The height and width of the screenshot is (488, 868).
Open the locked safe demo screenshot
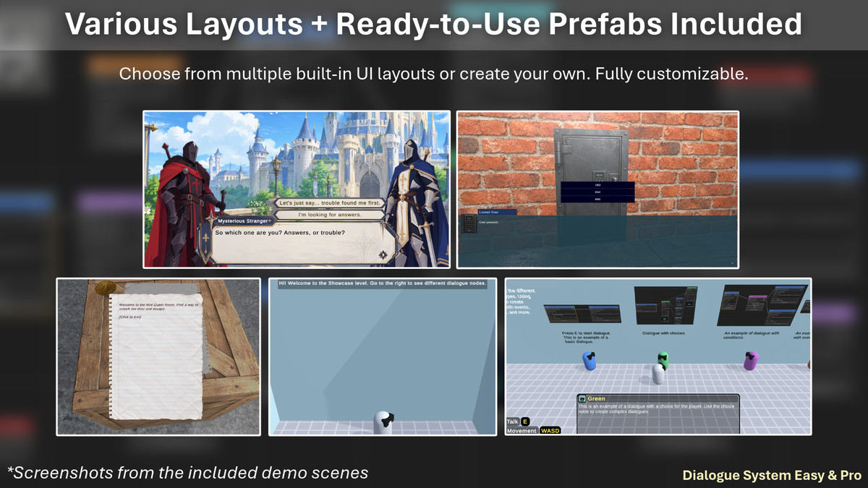click(x=597, y=189)
